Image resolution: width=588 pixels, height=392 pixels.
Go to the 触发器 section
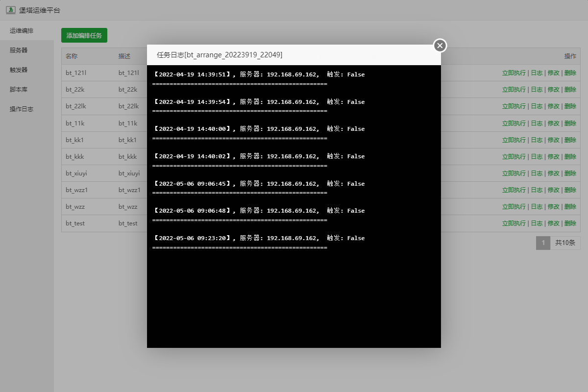19,70
